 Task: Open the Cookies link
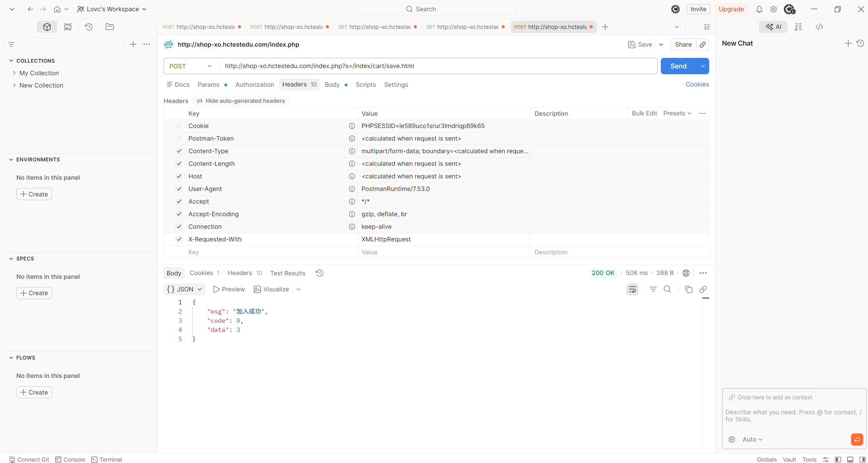point(697,84)
